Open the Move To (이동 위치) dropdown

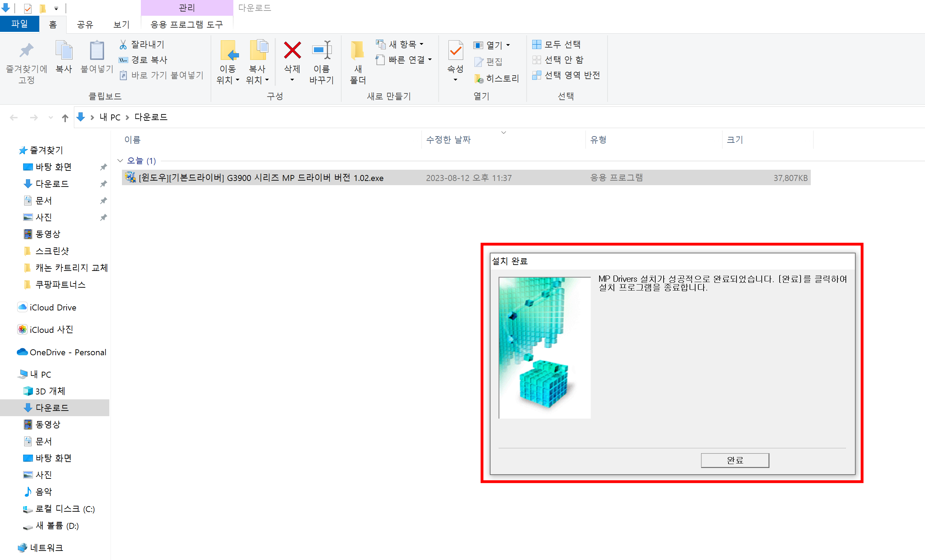point(227,74)
